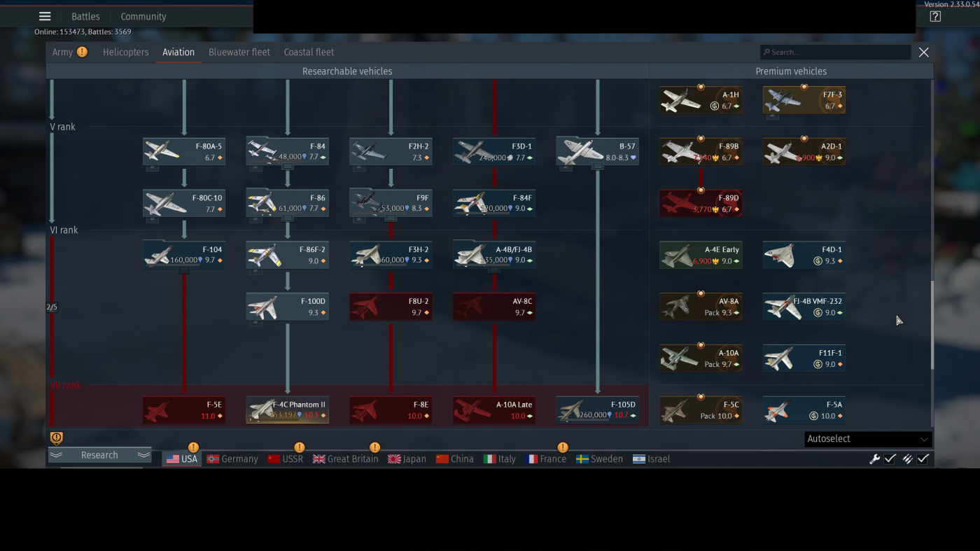Expand the F9F vehicle group
The image size is (980, 551).
click(x=391, y=218)
